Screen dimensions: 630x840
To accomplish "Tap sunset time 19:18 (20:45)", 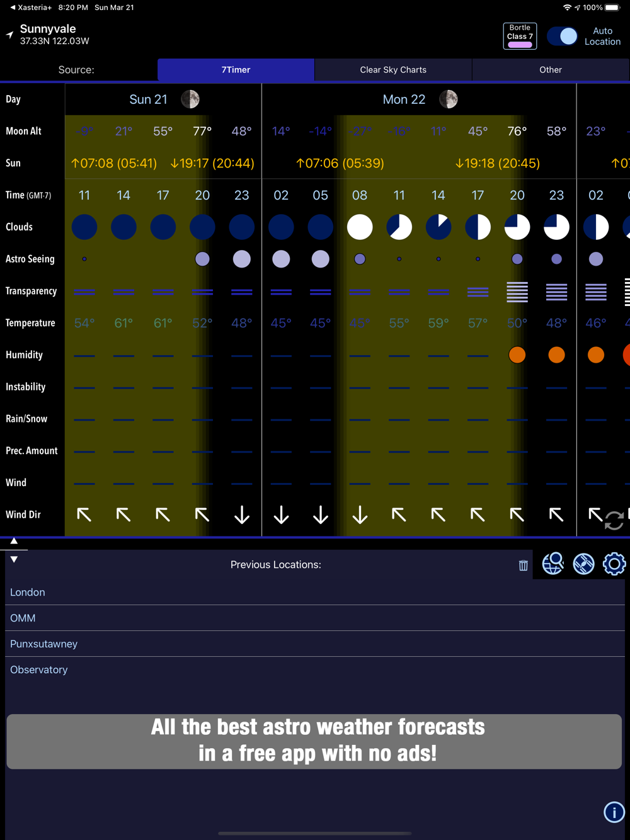I will [x=498, y=163].
